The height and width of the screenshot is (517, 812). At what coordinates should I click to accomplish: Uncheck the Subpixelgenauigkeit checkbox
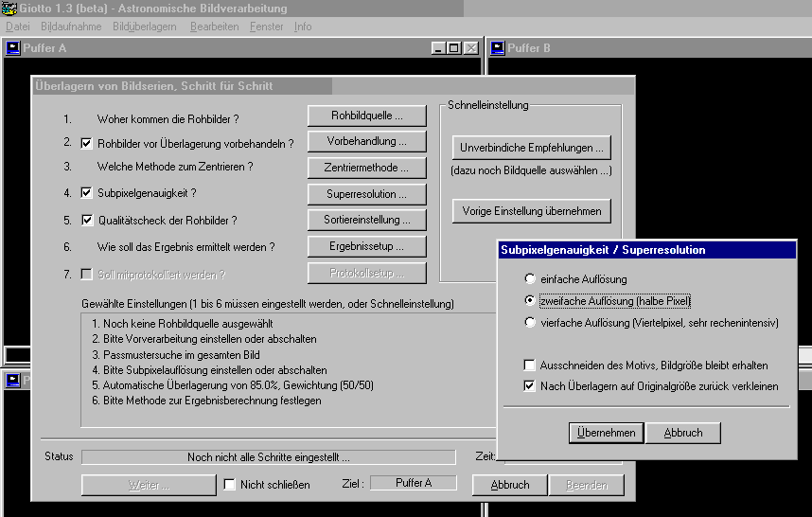tap(87, 193)
